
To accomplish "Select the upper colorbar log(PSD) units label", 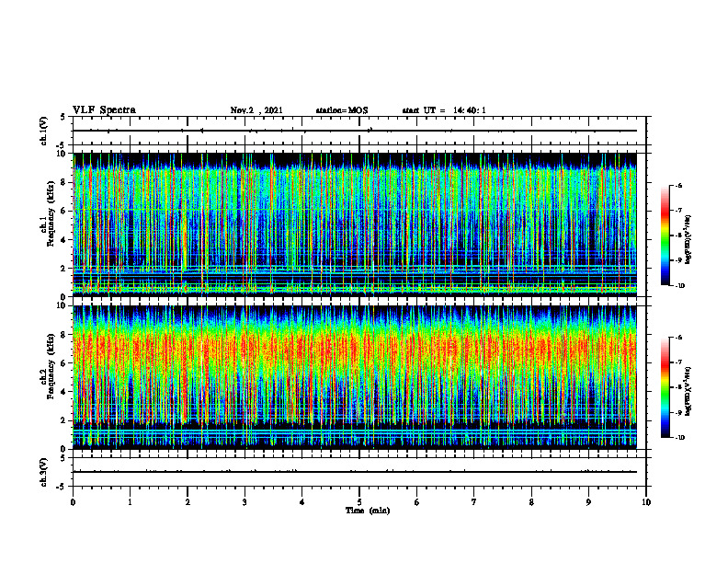I will tap(688, 239).
